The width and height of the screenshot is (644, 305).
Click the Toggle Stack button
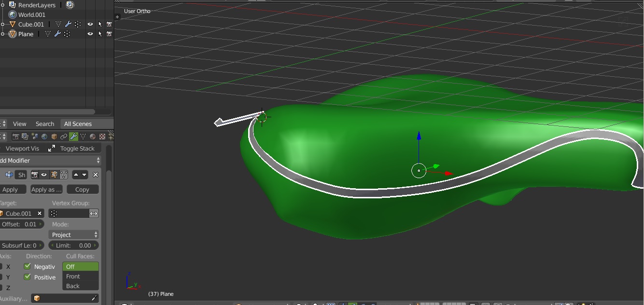[73, 148]
